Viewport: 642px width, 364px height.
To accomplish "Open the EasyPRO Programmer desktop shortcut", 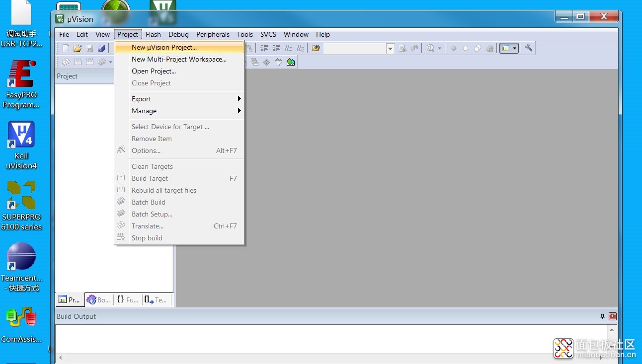I will [x=21, y=84].
